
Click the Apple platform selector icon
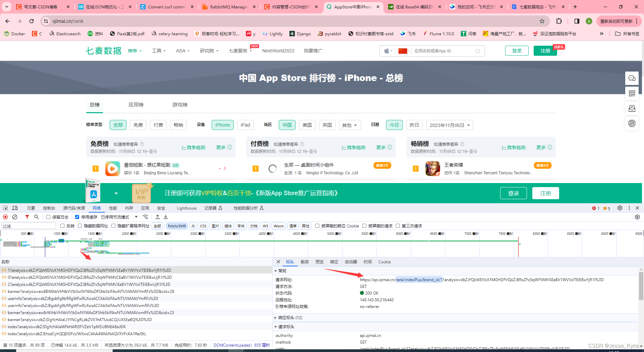pyautogui.click(x=388, y=51)
